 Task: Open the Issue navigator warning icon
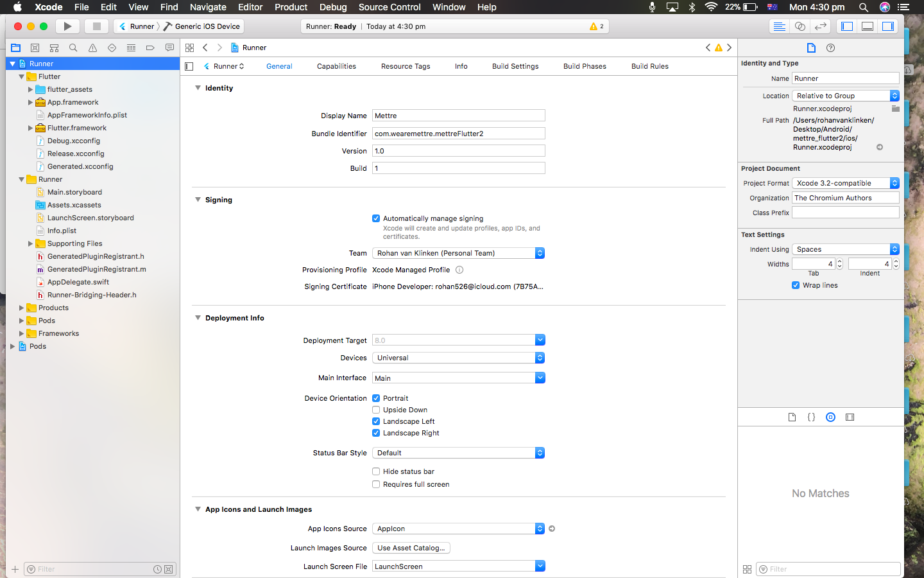pos(92,48)
